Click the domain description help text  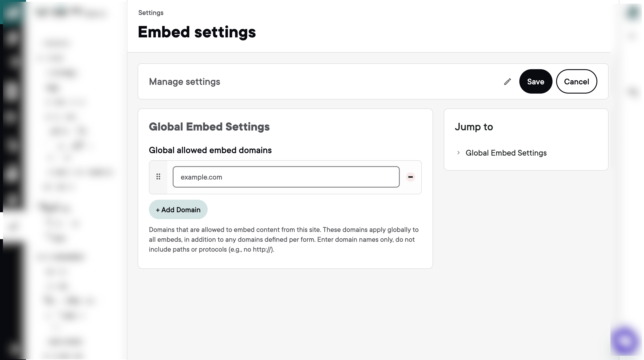(x=283, y=239)
